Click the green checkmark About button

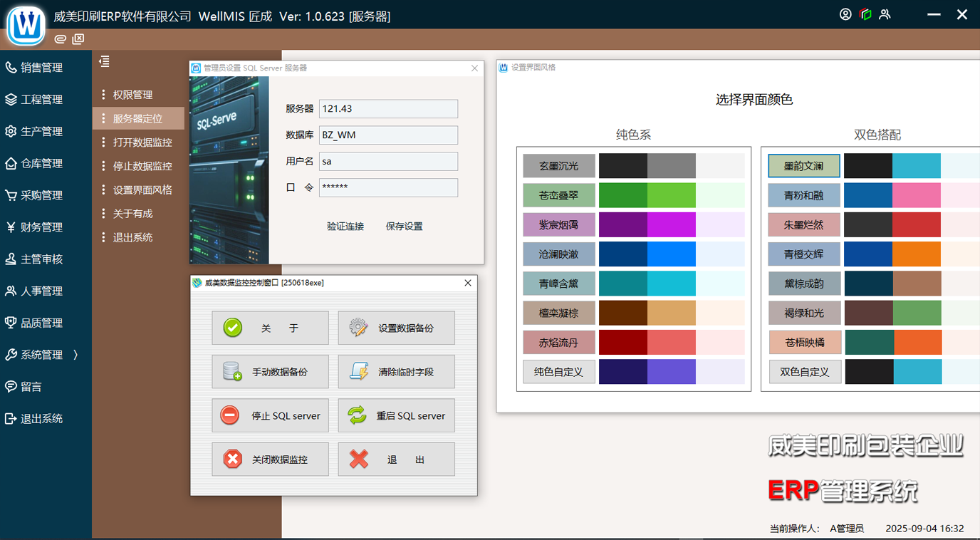tap(270, 328)
